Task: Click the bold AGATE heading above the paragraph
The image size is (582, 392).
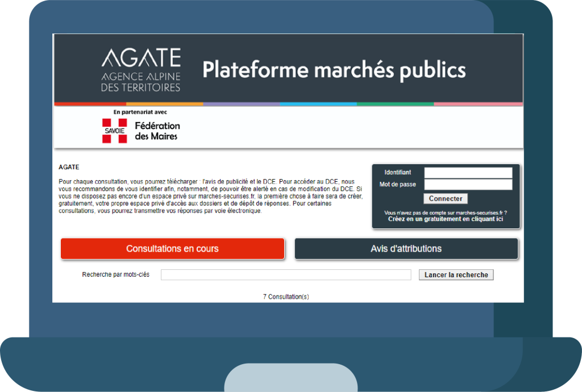Action: (69, 167)
